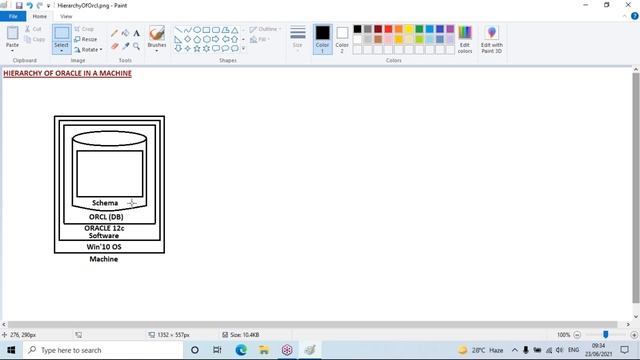Image resolution: width=640 pixels, height=360 pixels.
Task: Select the Fill with color bucket tool
Action: 125,33
